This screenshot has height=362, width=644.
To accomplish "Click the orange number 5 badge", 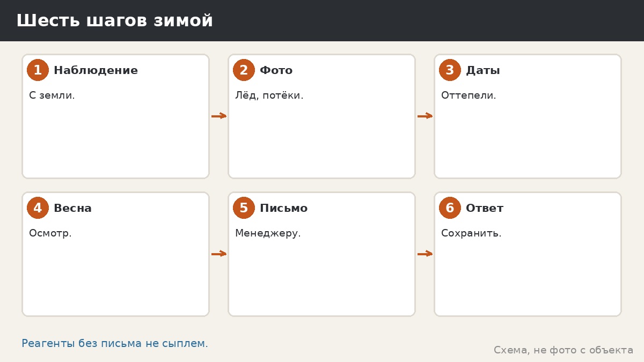I will (244, 208).
